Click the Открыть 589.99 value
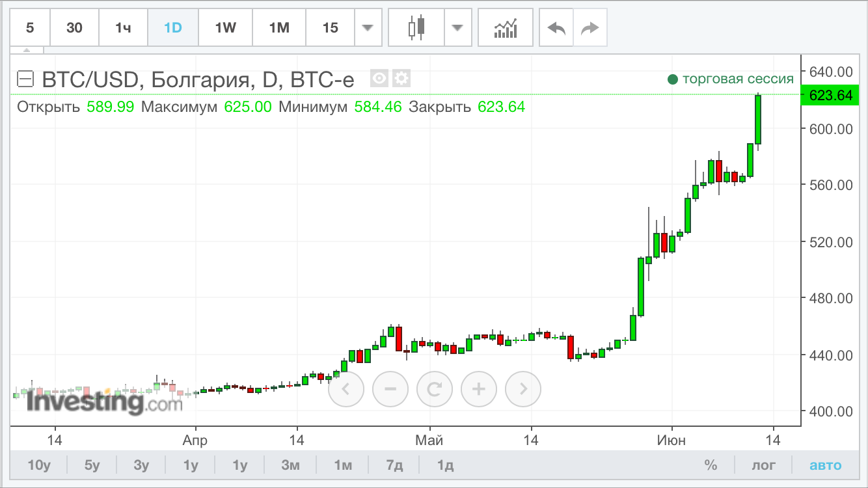 tap(111, 107)
